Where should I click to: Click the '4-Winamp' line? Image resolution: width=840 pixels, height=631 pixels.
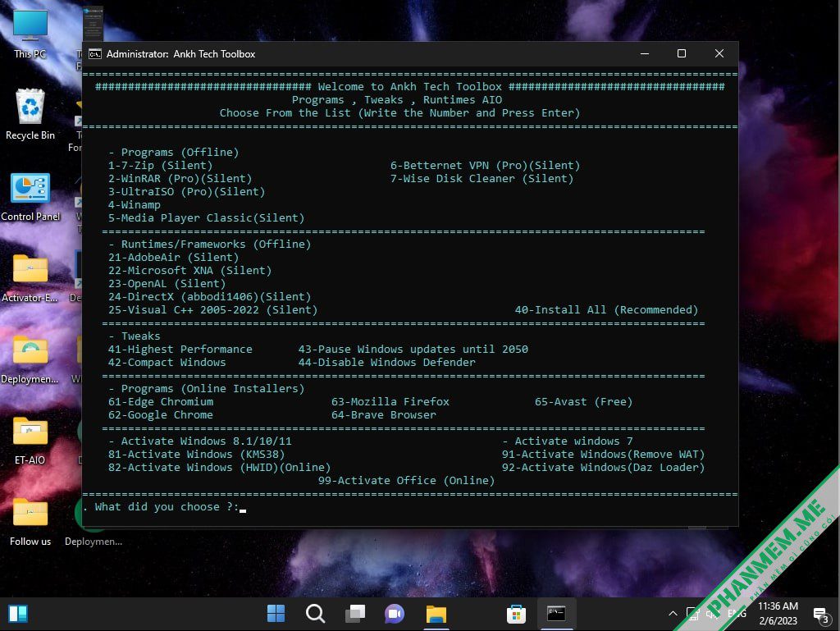(x=135, y=204)
